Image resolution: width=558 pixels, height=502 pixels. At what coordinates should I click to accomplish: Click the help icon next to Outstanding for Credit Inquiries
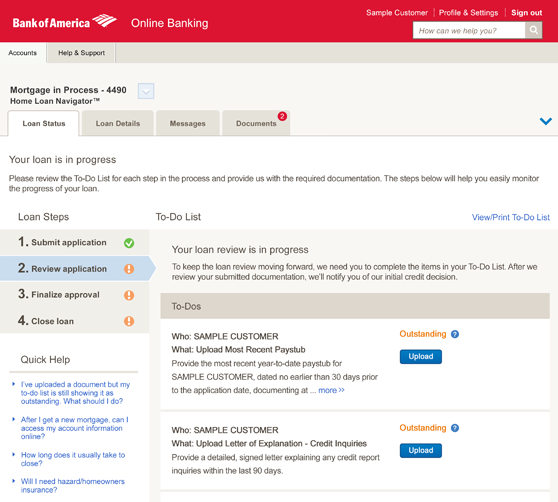tap(455, 428)
